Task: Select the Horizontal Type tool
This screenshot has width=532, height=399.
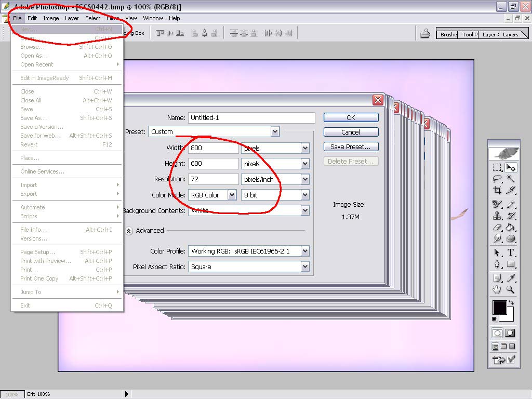Action: pos(511,252)
